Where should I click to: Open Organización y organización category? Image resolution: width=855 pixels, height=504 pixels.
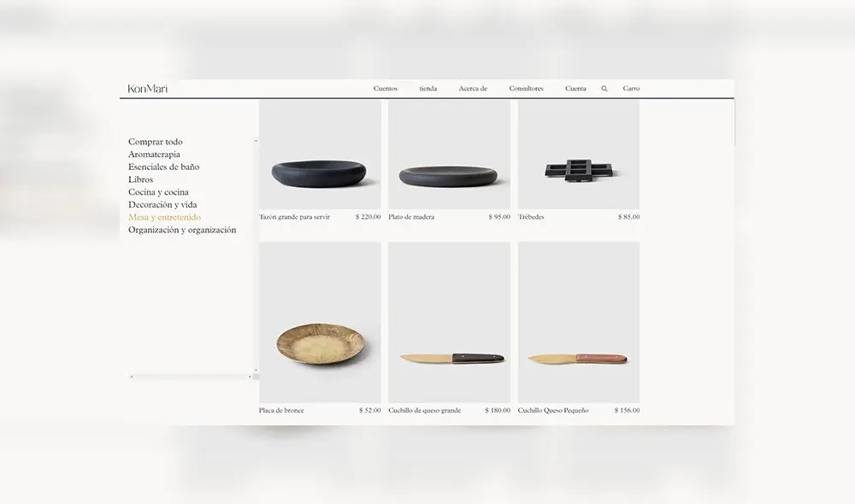(182, 230)
